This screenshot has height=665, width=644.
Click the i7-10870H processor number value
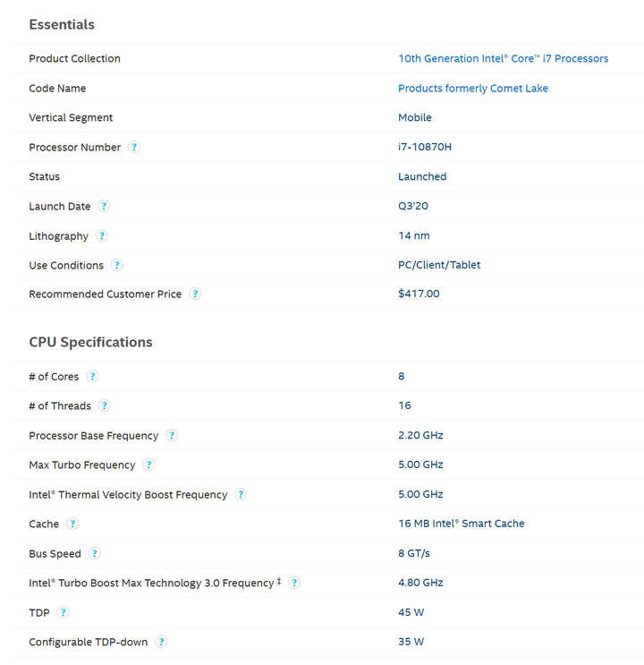tap(425, 147)
